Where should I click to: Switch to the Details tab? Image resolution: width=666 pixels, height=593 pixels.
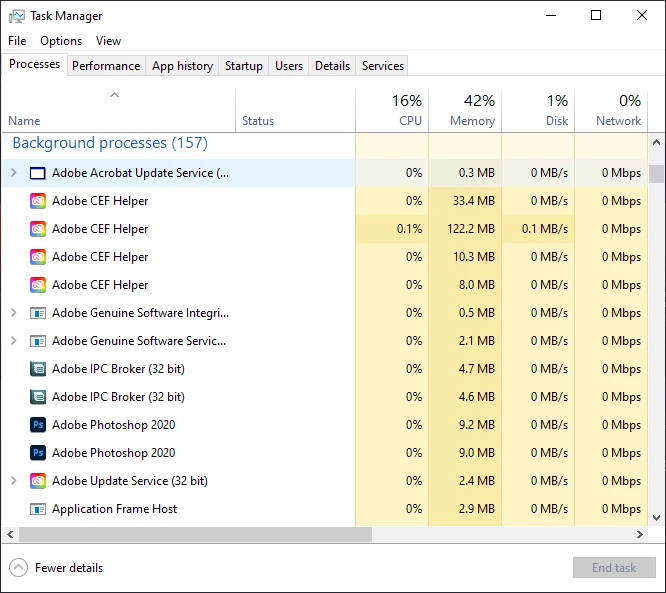(x=332, y=66)
